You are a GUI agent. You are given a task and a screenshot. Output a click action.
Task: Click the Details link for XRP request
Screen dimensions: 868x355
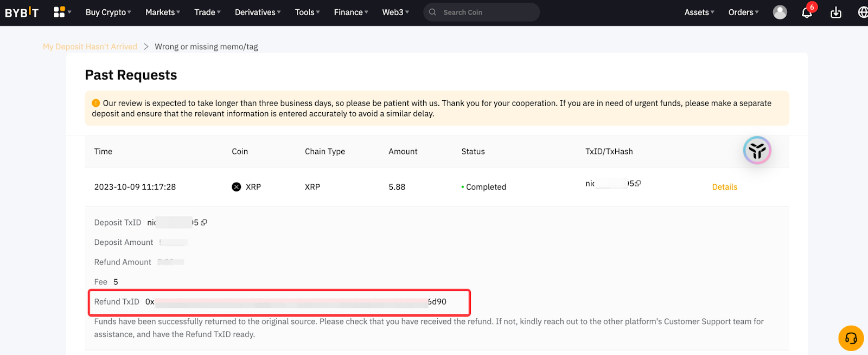724,187
